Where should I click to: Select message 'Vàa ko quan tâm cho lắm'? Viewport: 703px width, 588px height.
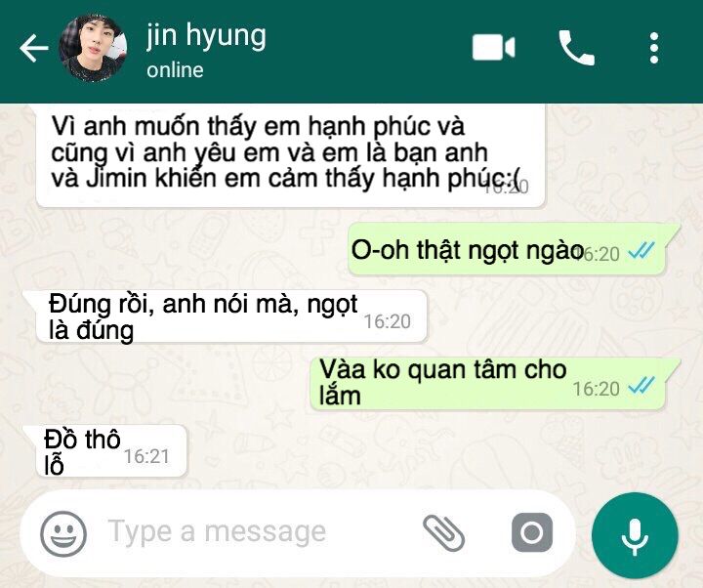495,384
